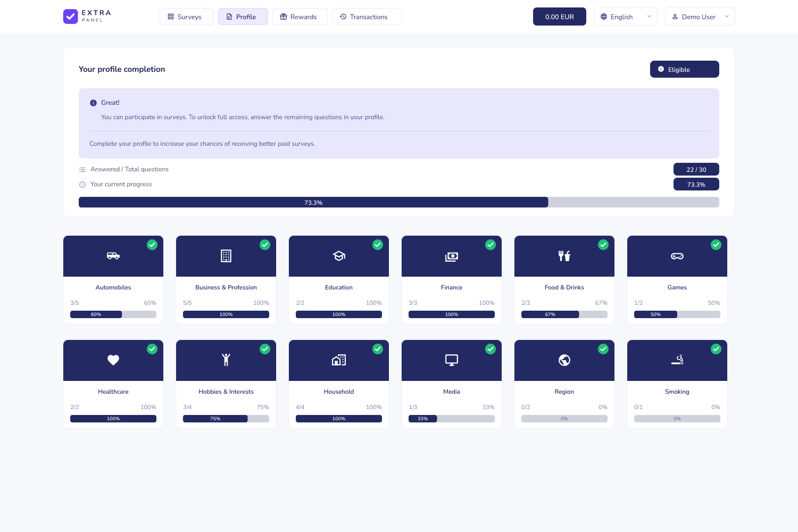Click the Food & Drinks 2/3 count
The height and width of the screenshot is (532, 798).
[526, 303]
